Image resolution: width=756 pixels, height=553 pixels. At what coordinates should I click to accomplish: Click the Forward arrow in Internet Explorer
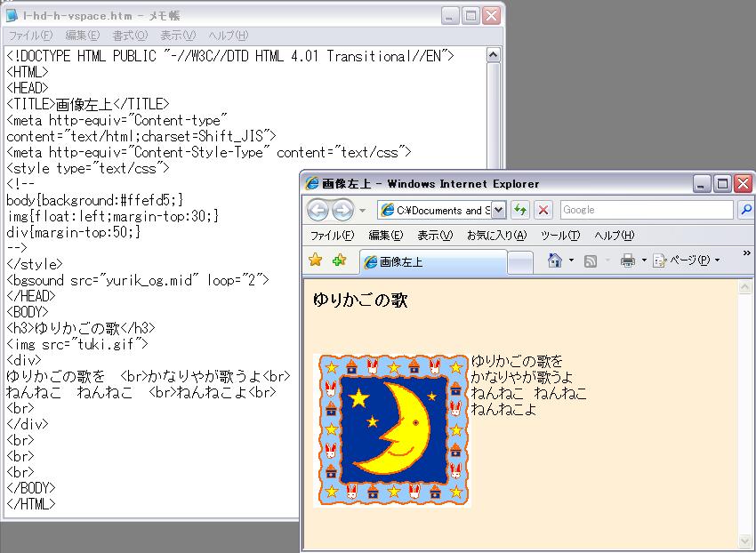pyautogui.click(x=342, y=210)
